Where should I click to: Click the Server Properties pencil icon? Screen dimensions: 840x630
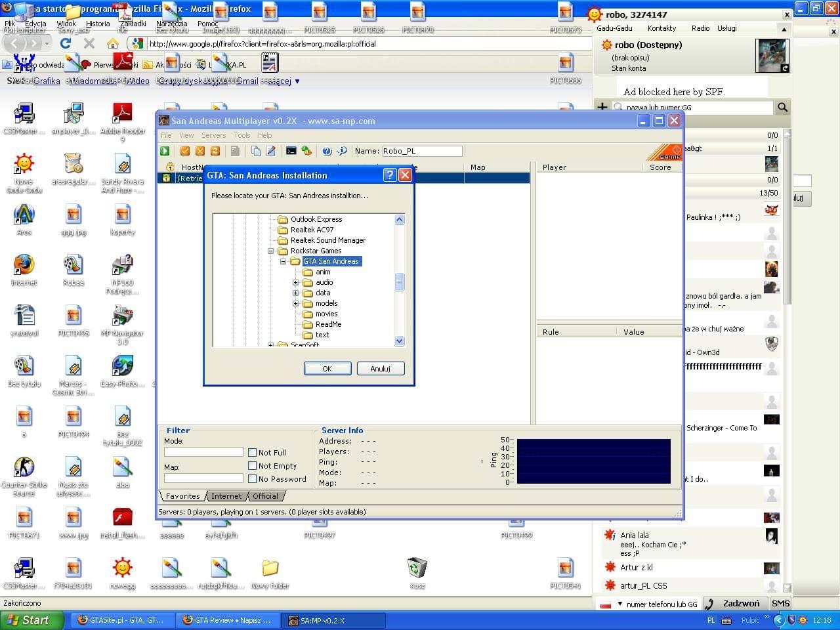coord(270,151)
